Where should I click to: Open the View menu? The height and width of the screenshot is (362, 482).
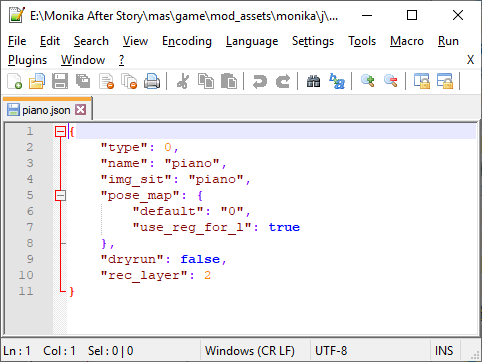(x=135, y=41)
